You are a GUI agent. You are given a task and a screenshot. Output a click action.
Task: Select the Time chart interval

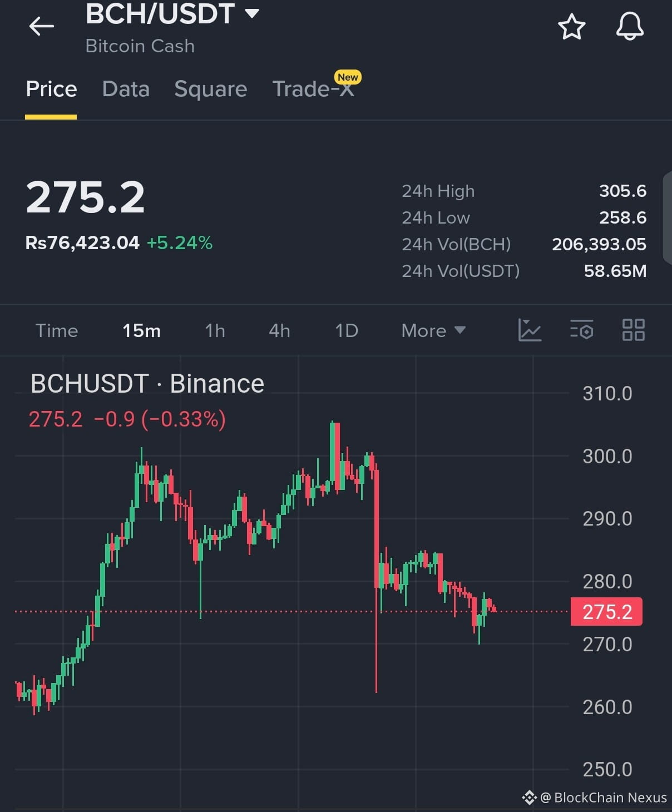(x=57, y=331)
